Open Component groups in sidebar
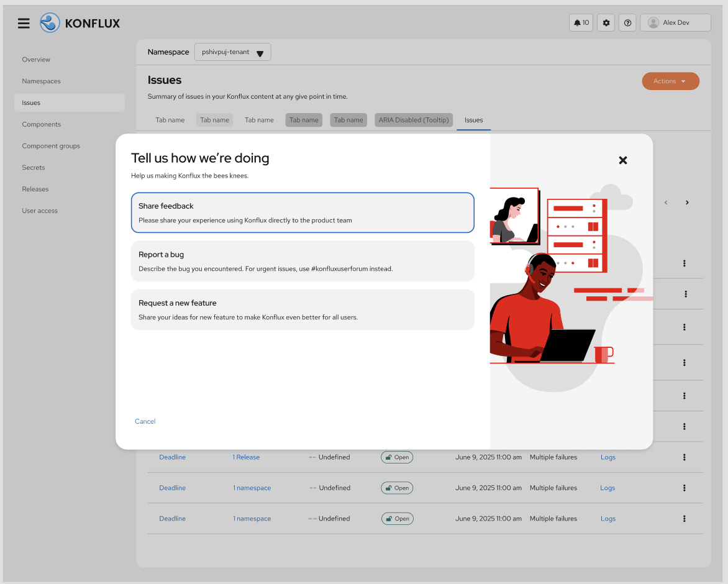728x584 pixels. pos(50,146)
